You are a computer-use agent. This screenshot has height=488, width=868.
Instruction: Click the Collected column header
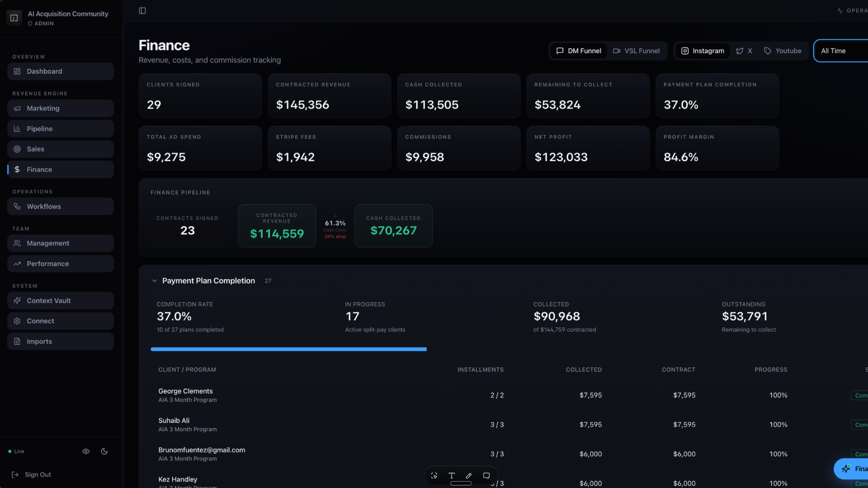(x=584, y=370)
